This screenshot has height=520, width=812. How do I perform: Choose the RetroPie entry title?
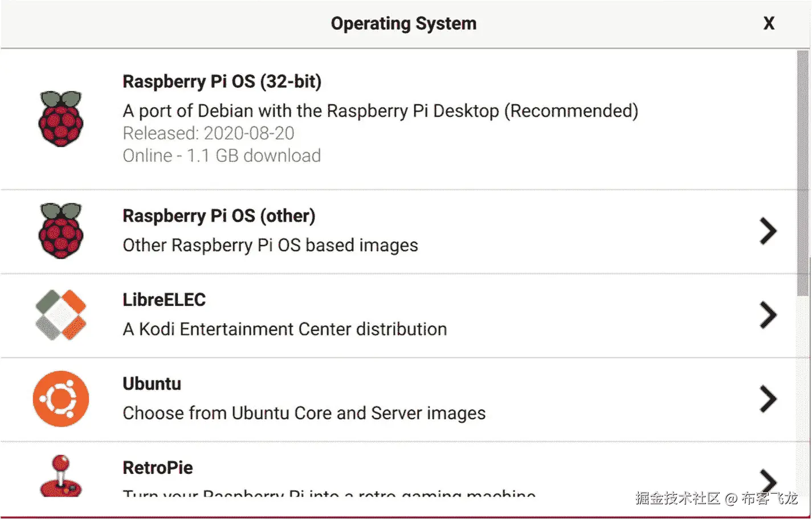coord(158,468)
